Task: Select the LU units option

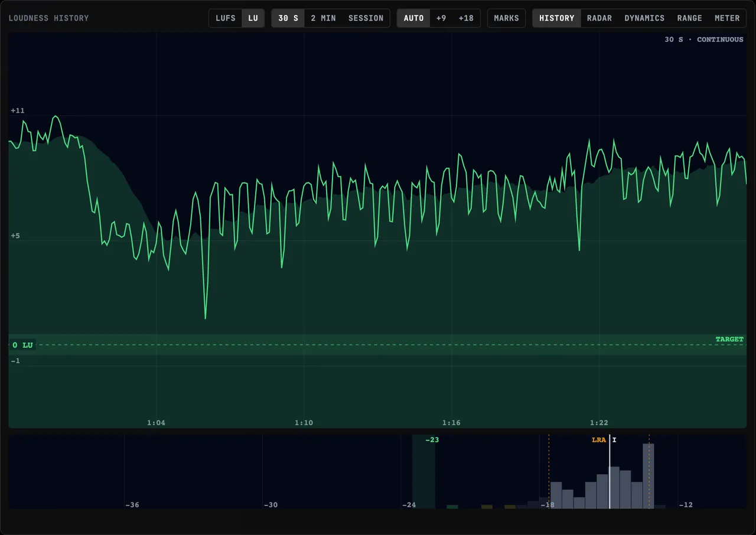Action: tap(253, 18)
